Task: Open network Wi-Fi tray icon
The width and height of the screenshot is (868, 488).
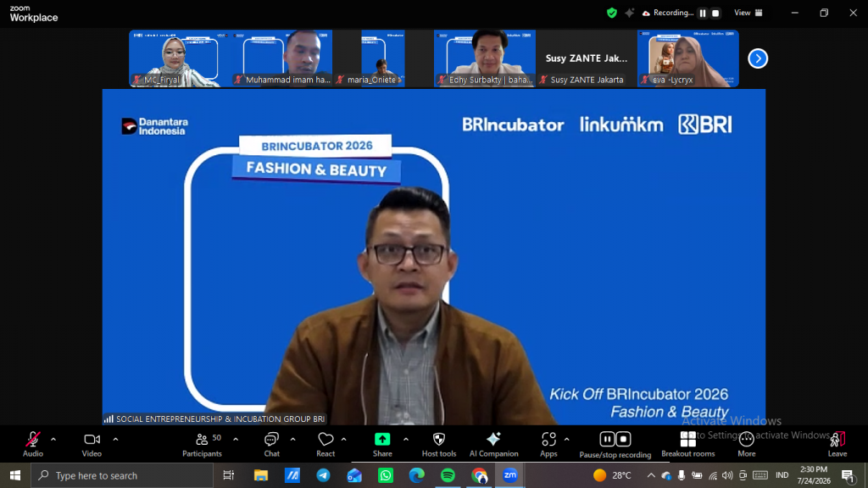Action: coord(713,475)
